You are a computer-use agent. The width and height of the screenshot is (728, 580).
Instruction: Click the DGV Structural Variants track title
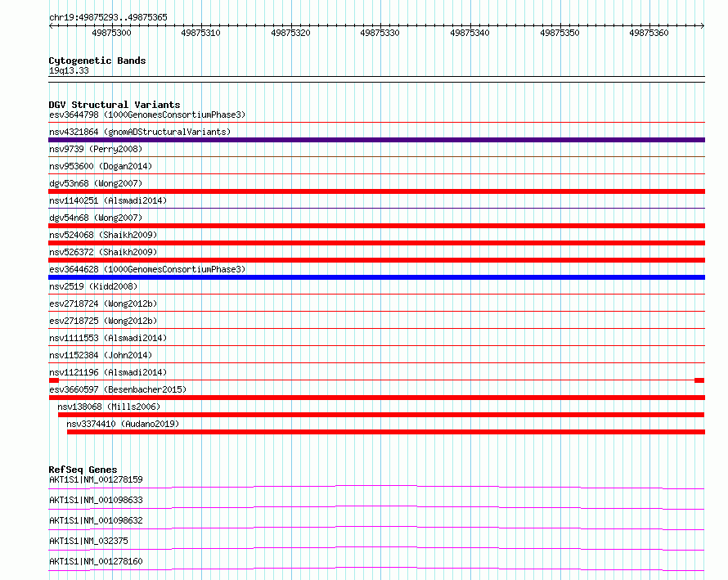115,105
